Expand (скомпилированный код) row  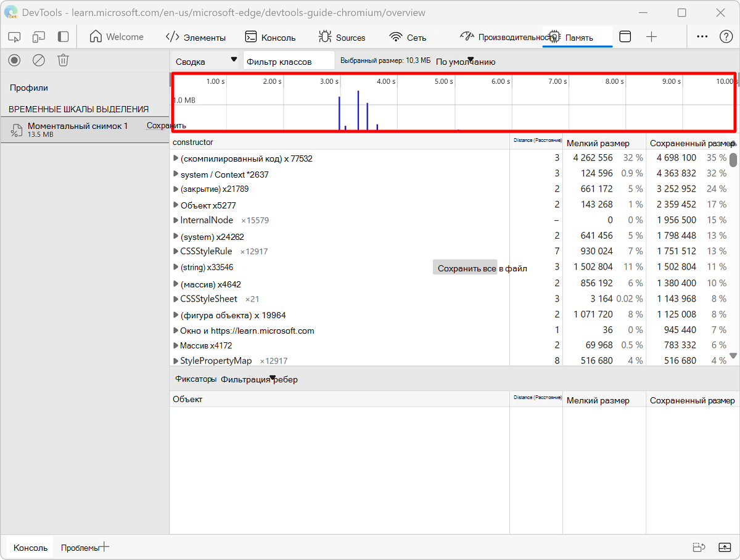(176, 159)
